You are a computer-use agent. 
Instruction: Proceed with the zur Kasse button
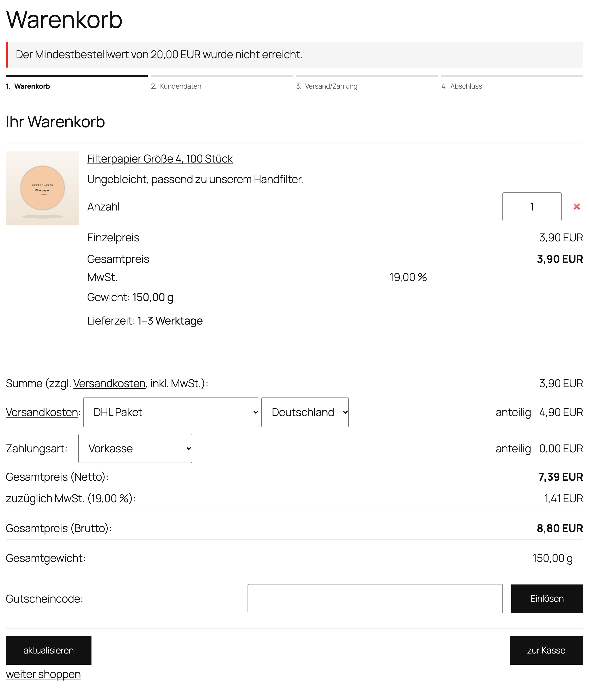point(546,651)
